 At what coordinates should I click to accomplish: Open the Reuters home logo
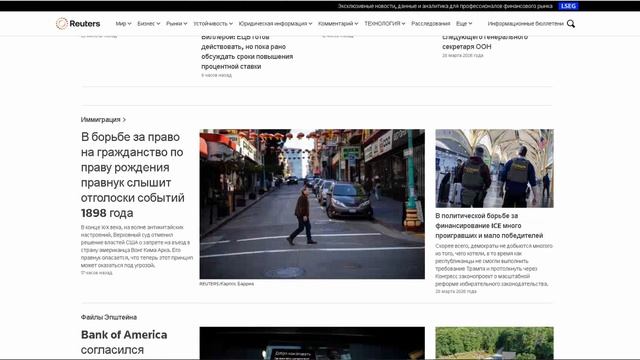(78, 24)
